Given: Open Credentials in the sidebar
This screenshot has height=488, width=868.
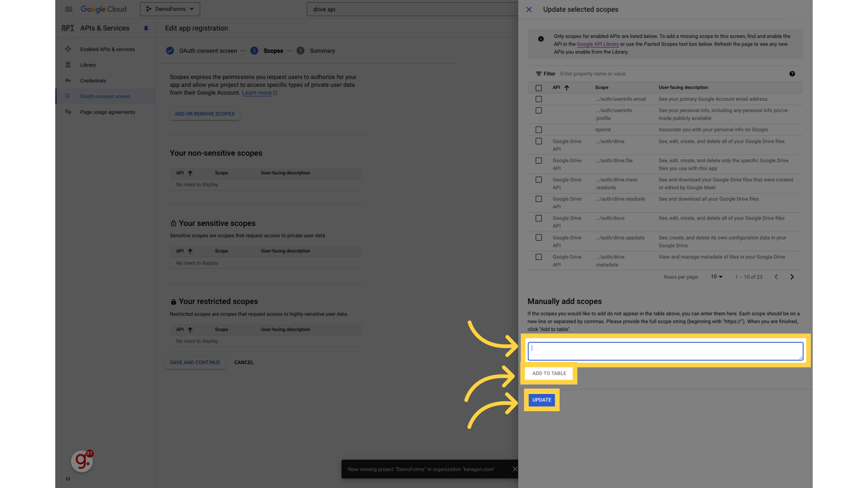Looking at the screenshot, I should (93, 81).
